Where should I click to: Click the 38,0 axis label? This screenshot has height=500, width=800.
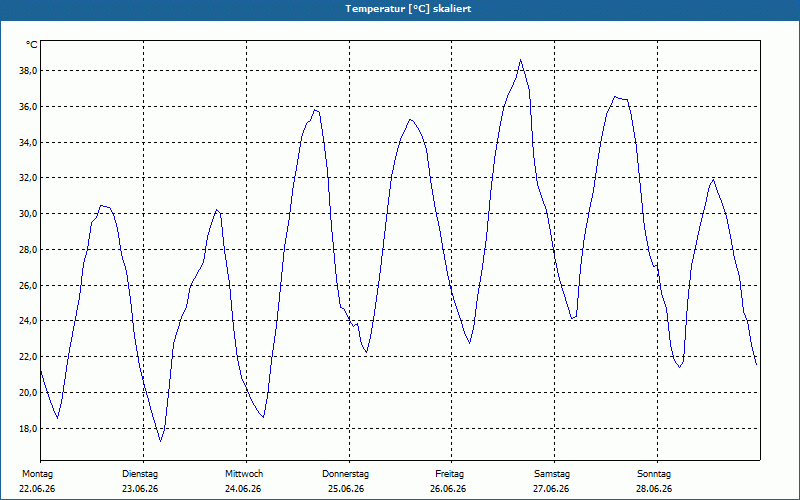(28, 71)
